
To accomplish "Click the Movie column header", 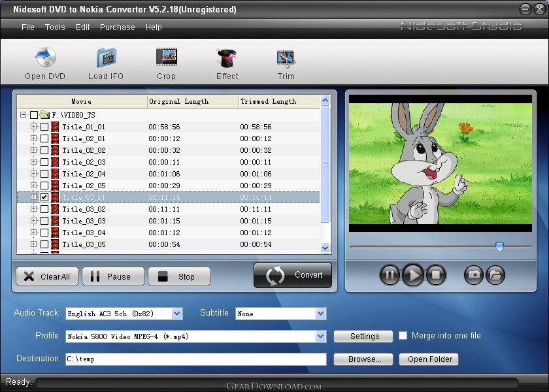I will (x=82, y=101).
